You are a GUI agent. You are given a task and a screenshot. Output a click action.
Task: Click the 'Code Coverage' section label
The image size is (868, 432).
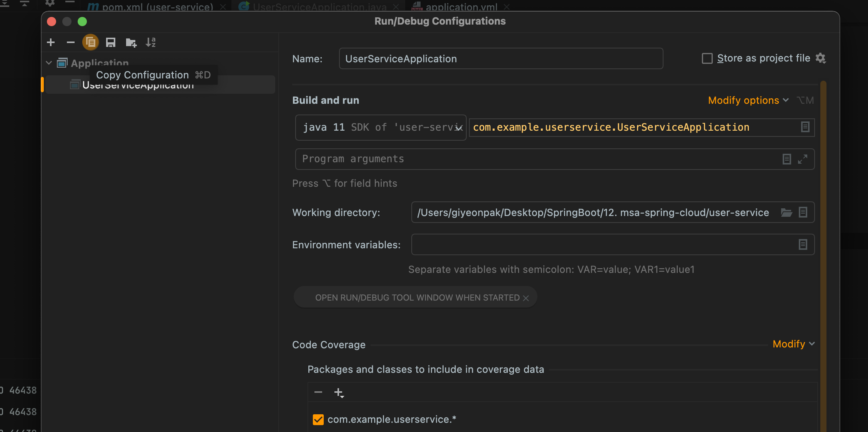(329, 345)
